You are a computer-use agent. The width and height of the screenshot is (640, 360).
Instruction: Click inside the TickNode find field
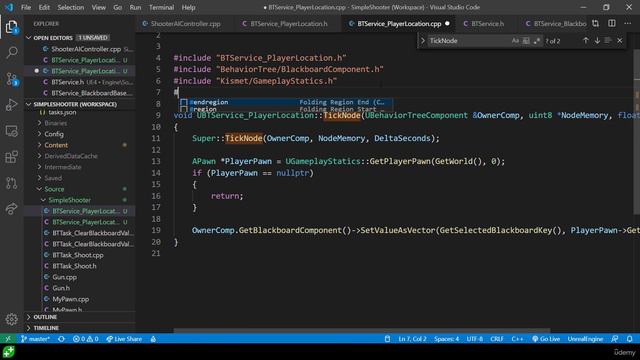[468, 40]
